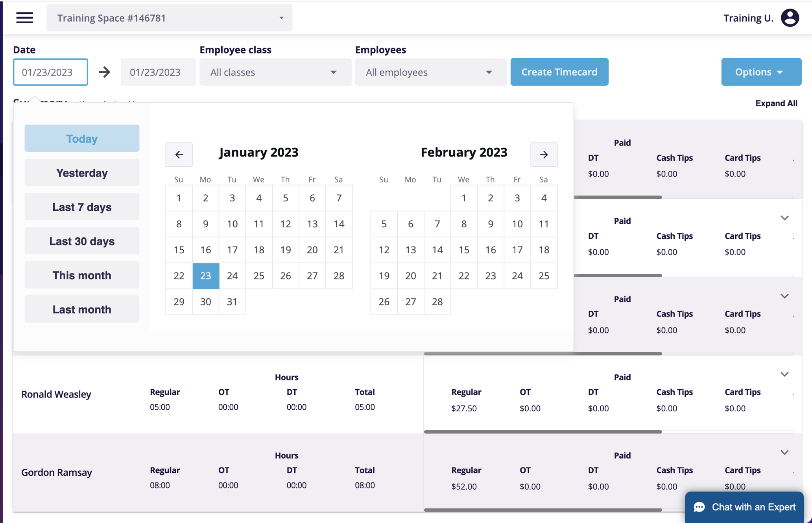Choose the This month preset
This screenshot has width=812, height=523.
tap(82, 275)
